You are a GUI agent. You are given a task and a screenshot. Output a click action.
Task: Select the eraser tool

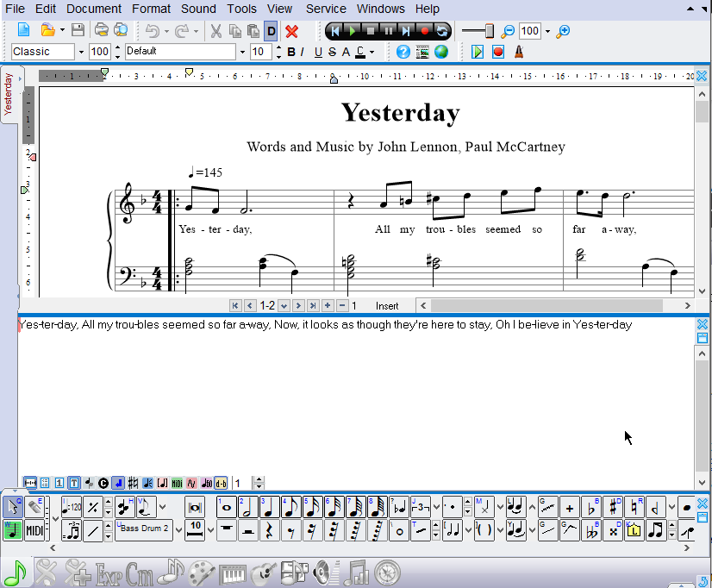pyautogui.click(x=34, y=507)
